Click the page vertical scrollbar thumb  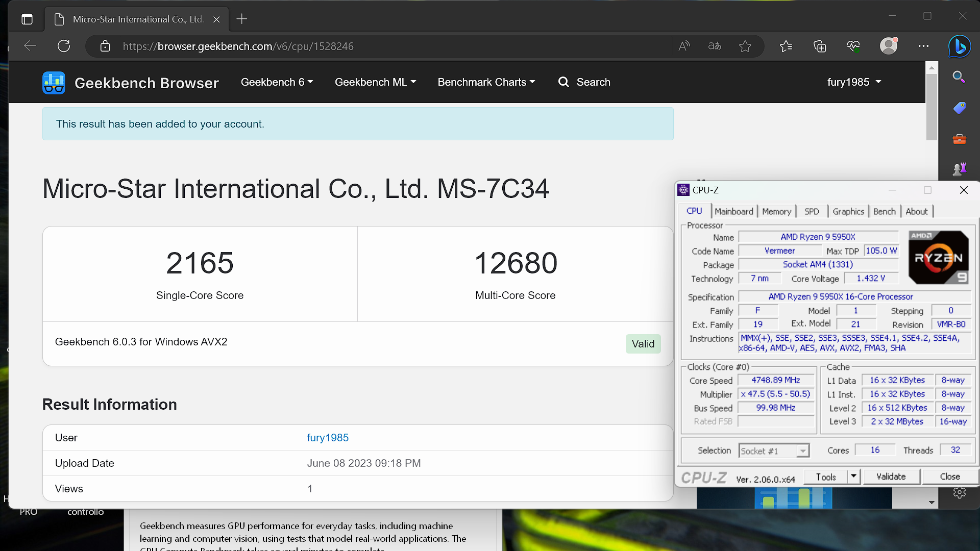[x=932, y=107]
